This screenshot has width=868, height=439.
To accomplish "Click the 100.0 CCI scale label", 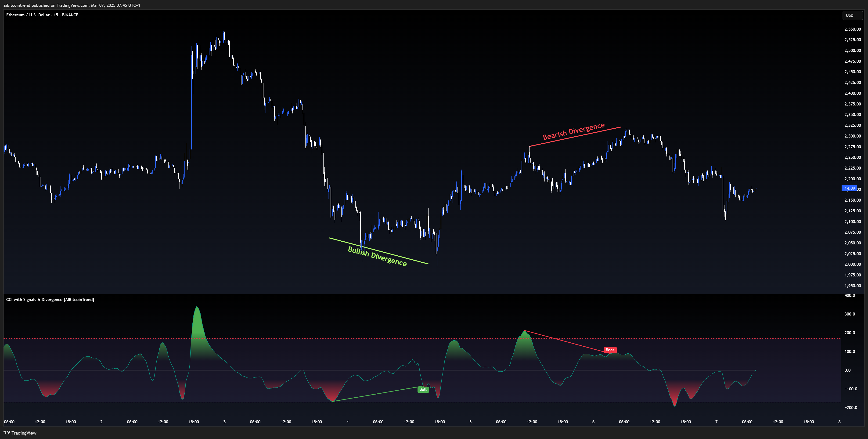I will click(850, 352).
